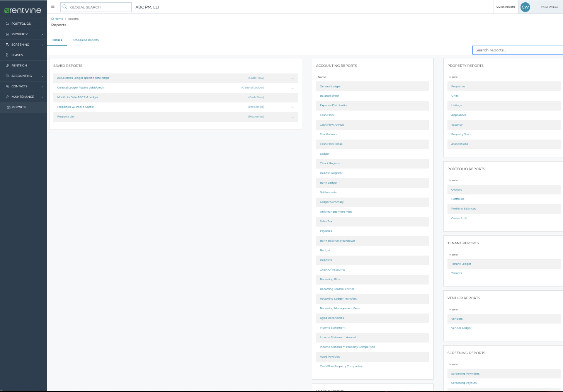Expand the Contacts sidebar submenu arrow

click(x=42, y=87)
